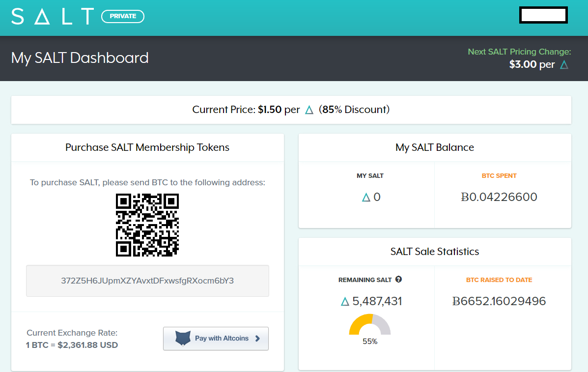The image size is (588, 372).
Task: Click the BTC Raised To Date value
Action: [x=499, y=301]
